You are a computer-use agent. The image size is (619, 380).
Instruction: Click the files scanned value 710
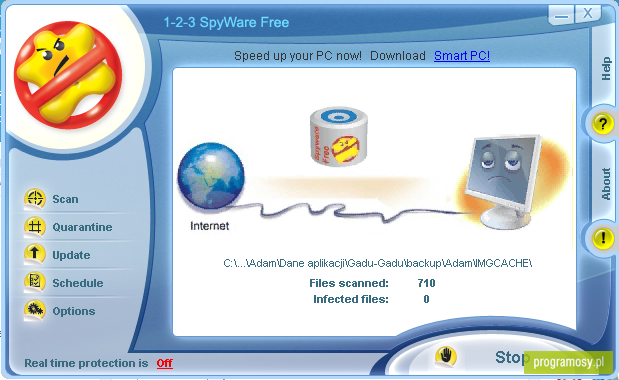pos(426,283)
